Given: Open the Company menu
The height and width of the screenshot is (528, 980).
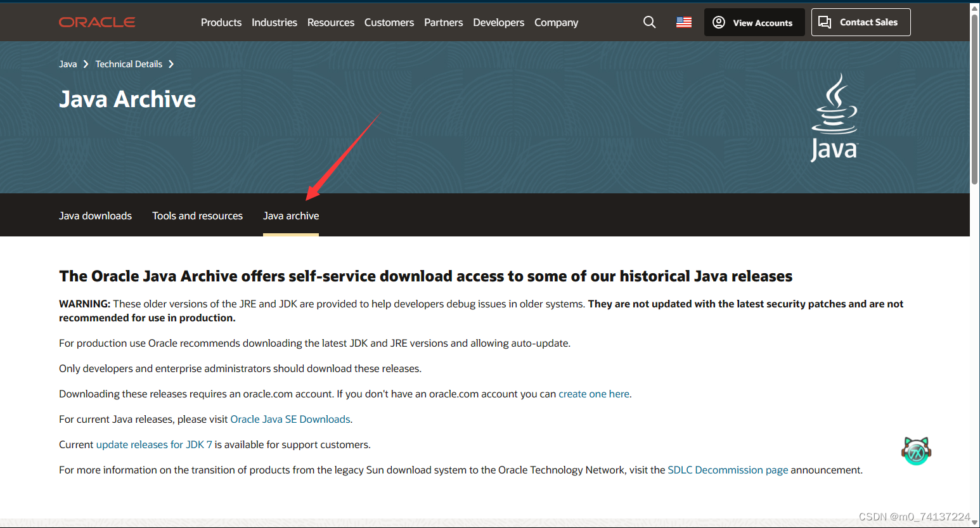Looking at the screenshot, I should point(557,22).
